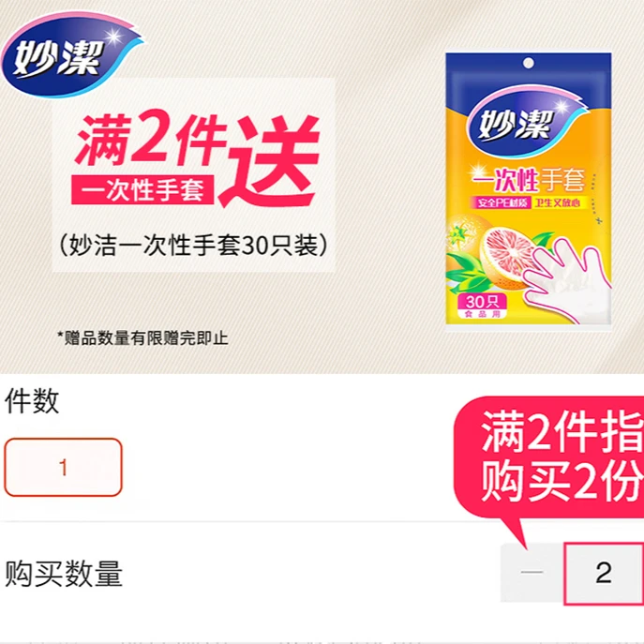The width and height of the screenshot is (644, 644).
Task: Click the pink 满2件指 购买2份 tooltip bubble
Action: click(x=549, y=457)
